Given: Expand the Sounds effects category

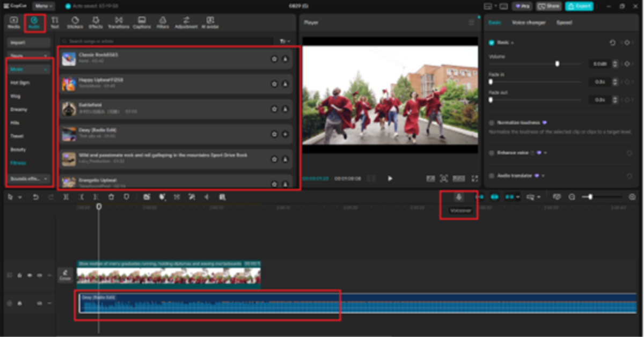Looking at the screenshot, I should 28,179.
